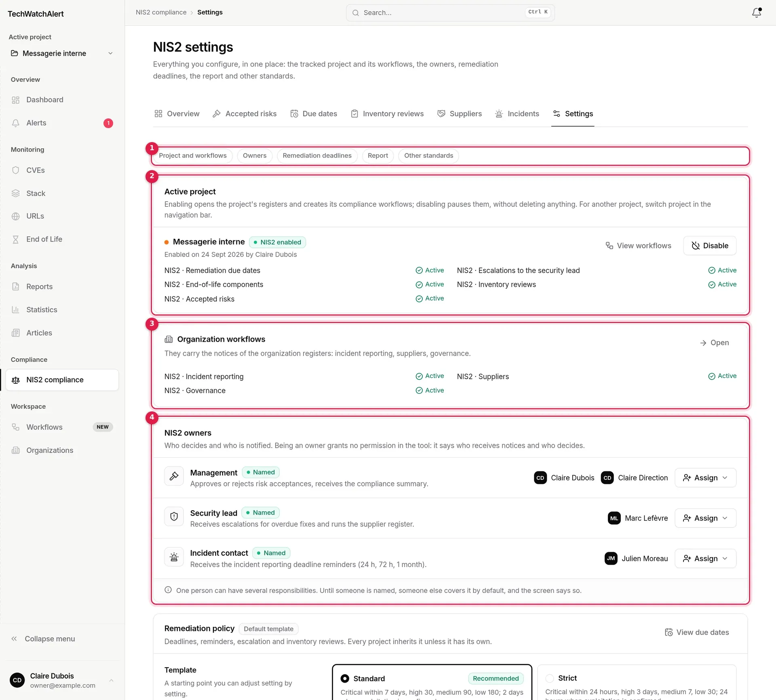Click the Security lead shield icon

click(x=174, y=517)
